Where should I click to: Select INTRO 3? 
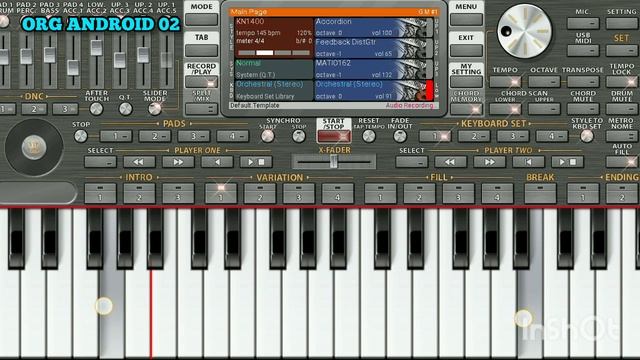[178, 193]
